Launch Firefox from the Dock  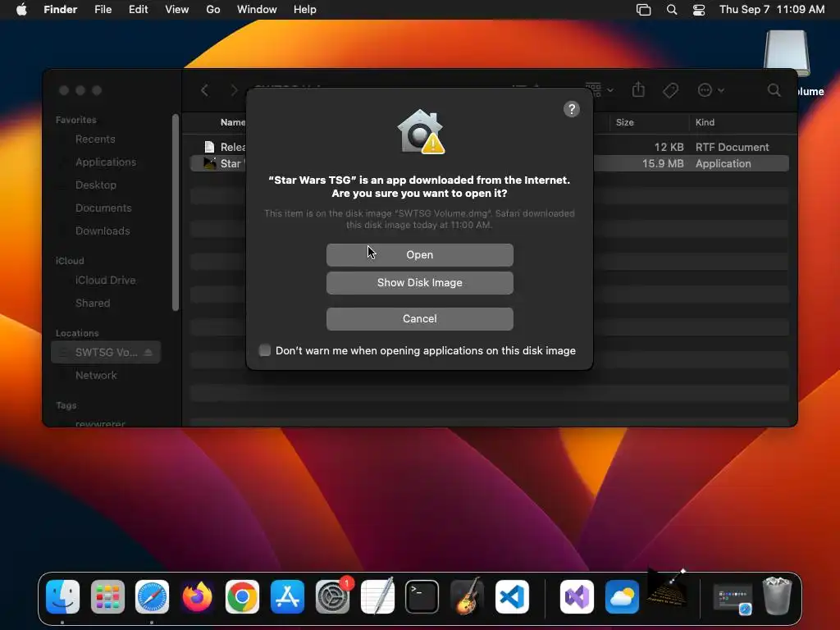click(197, 597)
